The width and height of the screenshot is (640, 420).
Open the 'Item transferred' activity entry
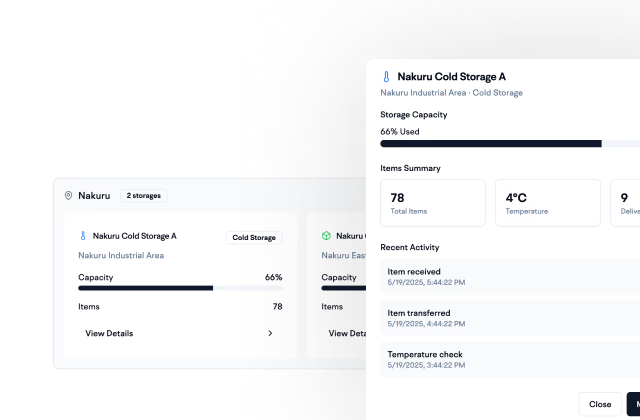coord(510,318)
